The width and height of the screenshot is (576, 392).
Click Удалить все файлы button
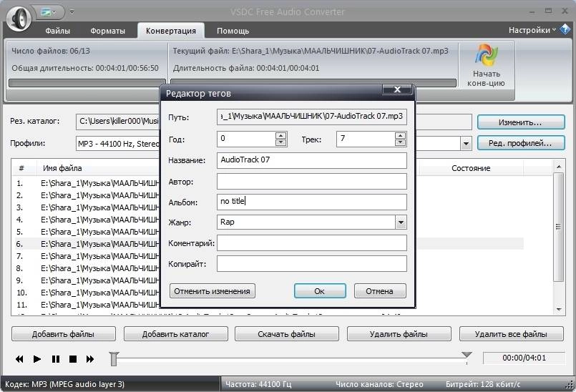tap(511, 334)
